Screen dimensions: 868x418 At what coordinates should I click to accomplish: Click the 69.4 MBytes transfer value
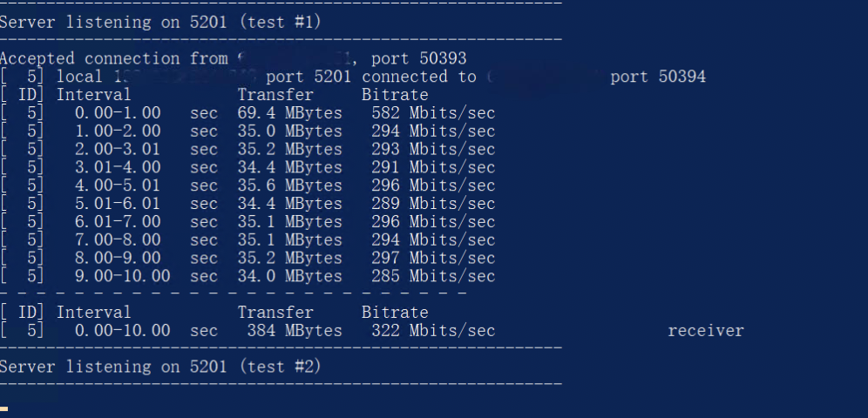point(289,113)
